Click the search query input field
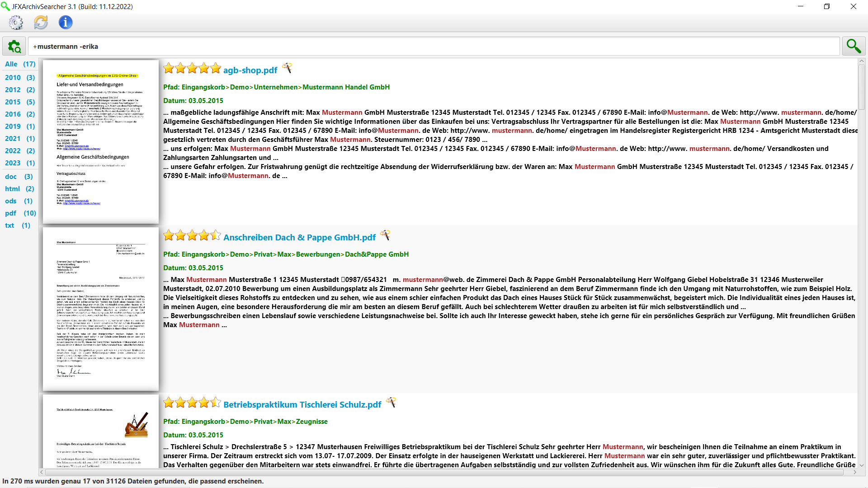The width and height of the screenshot is (868, 488). point(434,47)
